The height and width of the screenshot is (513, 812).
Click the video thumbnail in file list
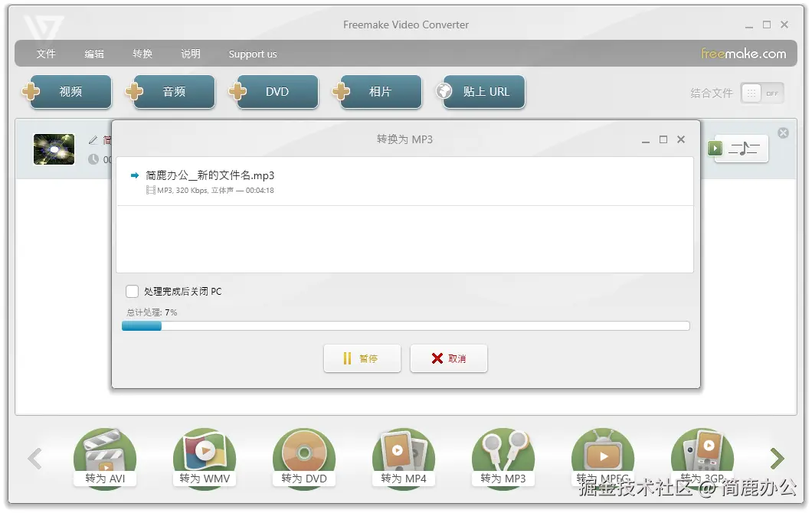tap(54, 149)
